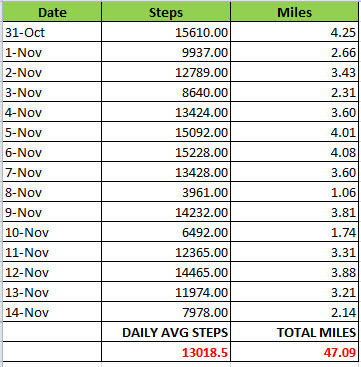Select the 2-Nov steps value 12789.00
This screenshot has height=367, width=361.
(166, 72)
